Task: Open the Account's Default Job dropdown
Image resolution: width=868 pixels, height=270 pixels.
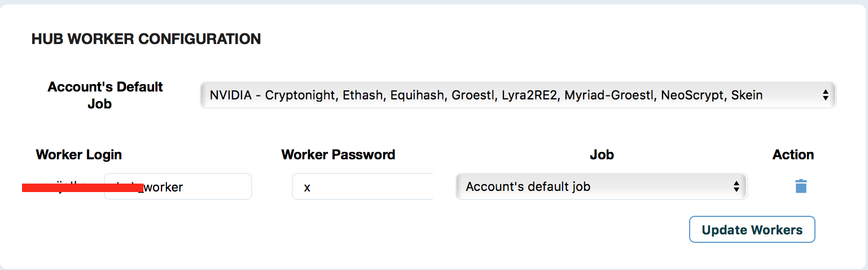Action: [517, 95]
